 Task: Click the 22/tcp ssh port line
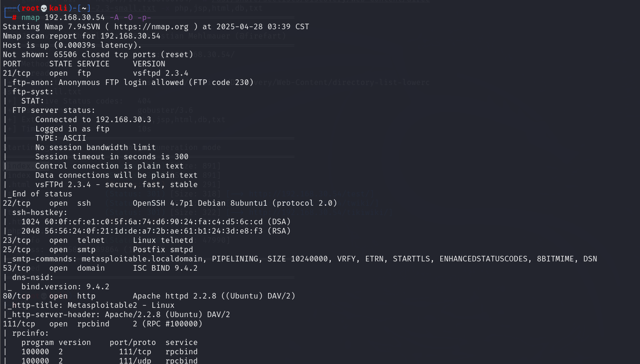click(x=170, y=203)
